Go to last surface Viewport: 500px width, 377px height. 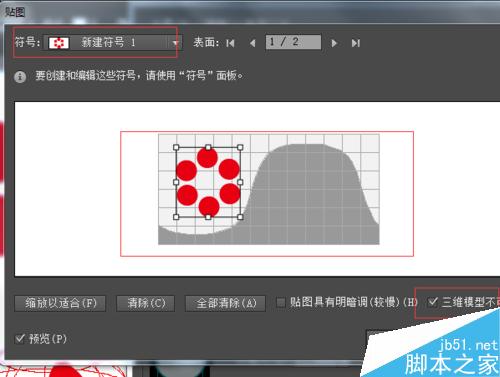(x=356, y=43)
